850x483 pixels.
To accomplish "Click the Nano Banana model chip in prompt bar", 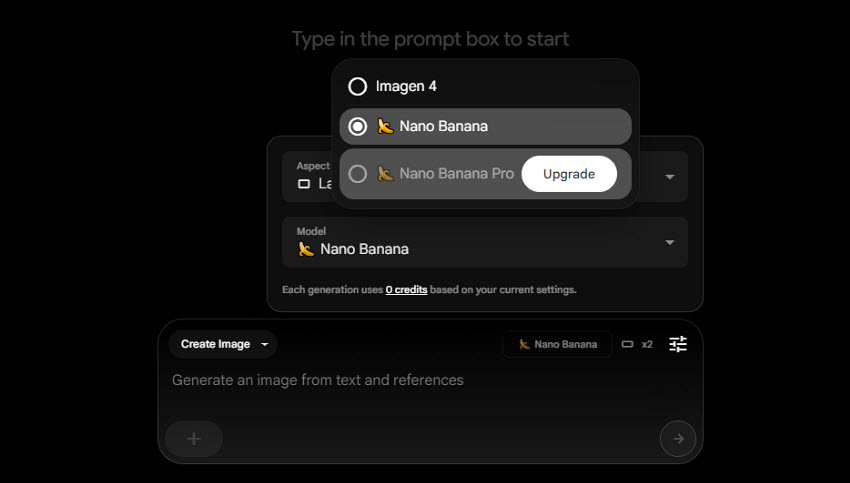I will click(557, 344).
